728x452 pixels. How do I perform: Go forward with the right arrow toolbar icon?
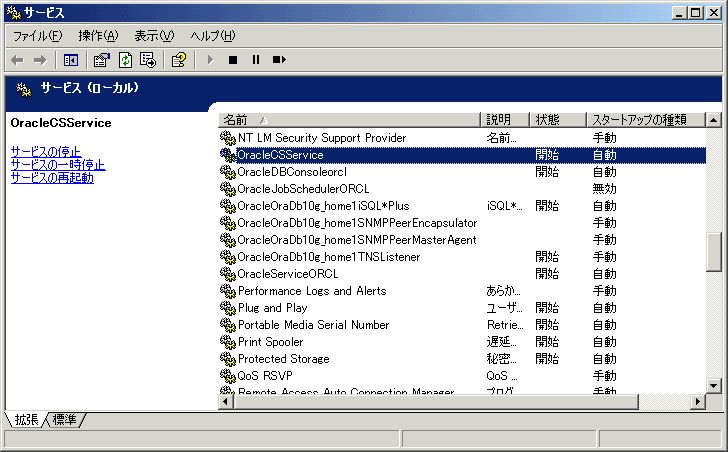[x=40, y=60]
